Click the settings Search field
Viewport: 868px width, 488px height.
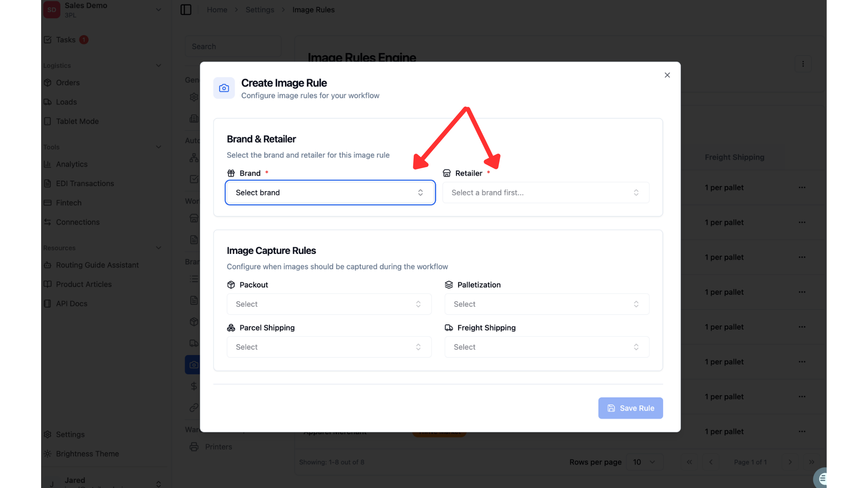tap(233, 47)
